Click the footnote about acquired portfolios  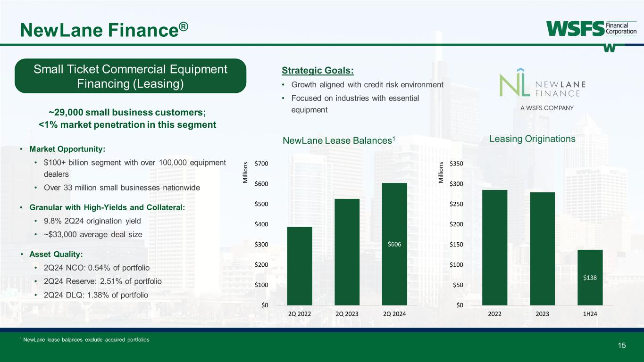(x=85, y=340)
